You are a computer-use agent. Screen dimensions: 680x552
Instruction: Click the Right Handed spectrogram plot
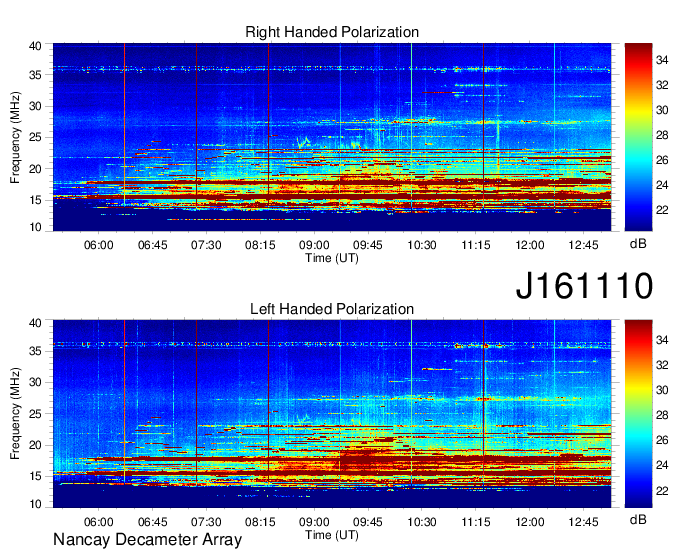tap(332, 137)
